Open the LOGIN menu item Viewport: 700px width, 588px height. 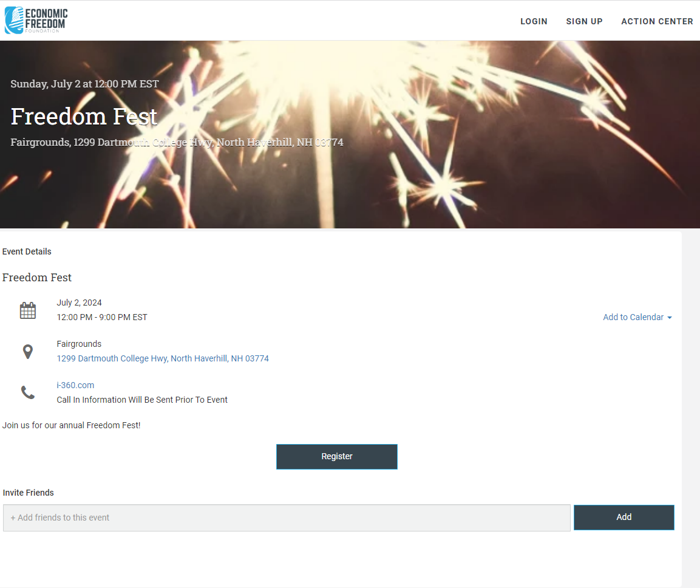534,21
